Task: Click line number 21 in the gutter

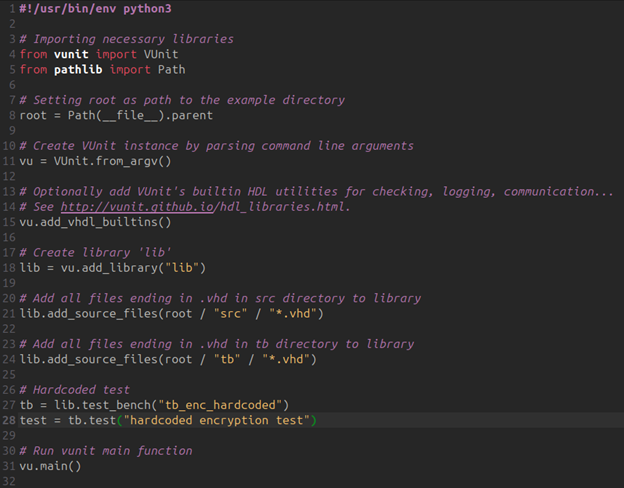Action: (x=8, y=314)
